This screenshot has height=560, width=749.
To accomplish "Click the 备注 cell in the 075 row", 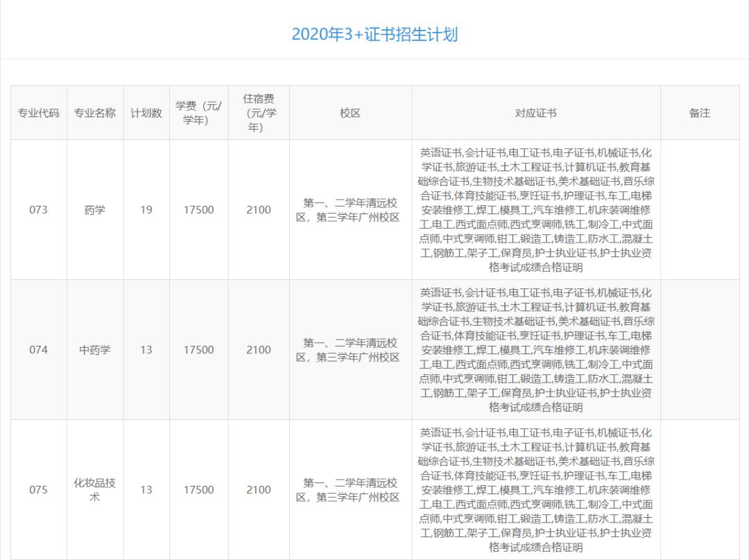I will tap(701, 489).
